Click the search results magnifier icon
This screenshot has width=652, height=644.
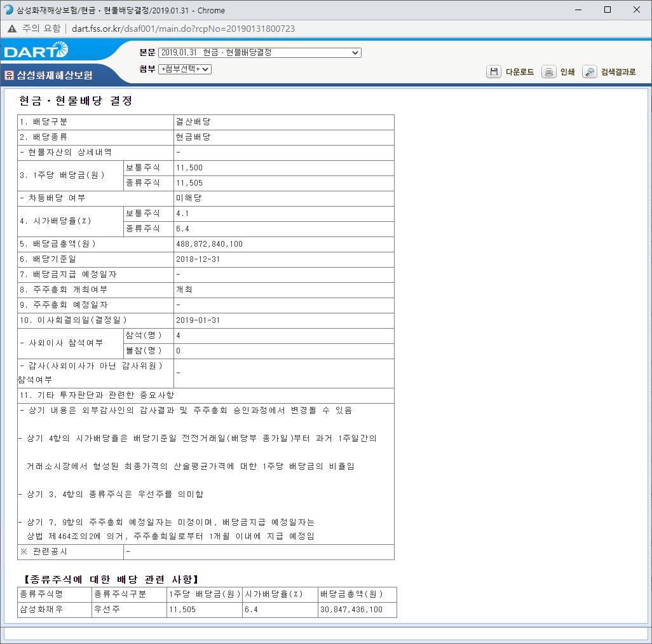click(590, 72)
